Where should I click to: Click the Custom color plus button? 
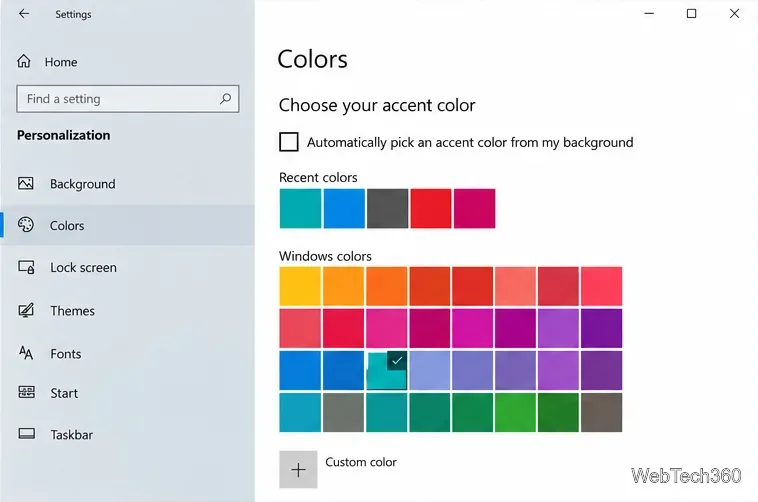pos(298,470)
